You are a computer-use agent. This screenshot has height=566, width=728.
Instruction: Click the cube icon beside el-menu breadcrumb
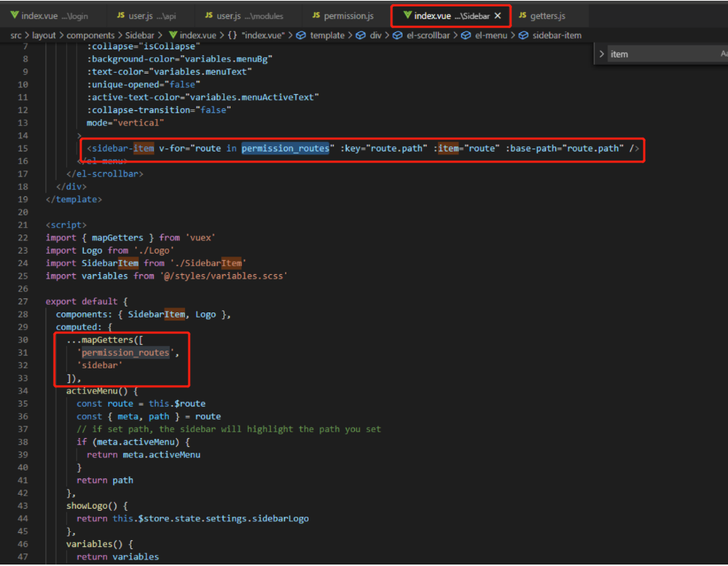pos(466,35)
